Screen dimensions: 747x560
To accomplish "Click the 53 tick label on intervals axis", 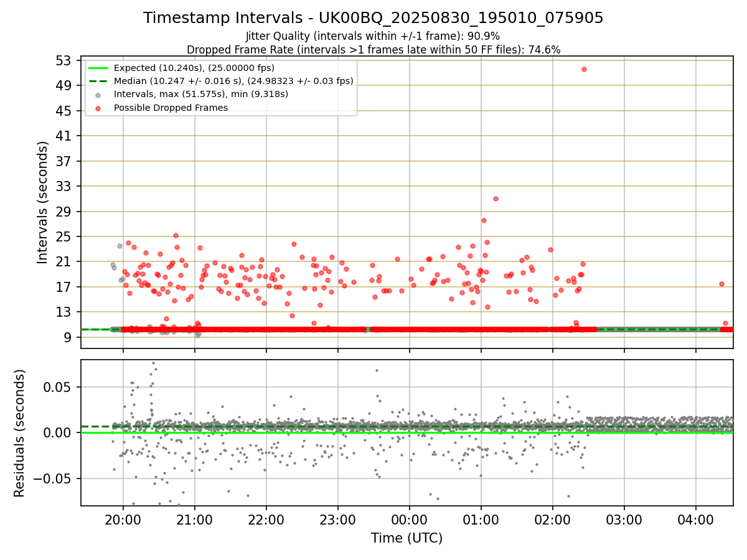I will (x=63, y=60).
